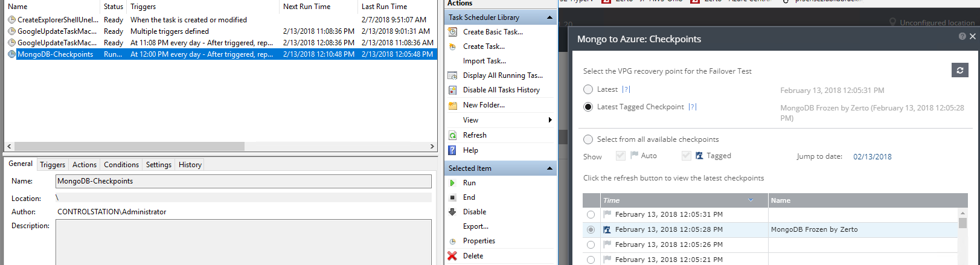The width and height of the screenshot is (980, 265).
Task: Collapse the Task Scheduler Library actions section
Action: tap(549, 18)
